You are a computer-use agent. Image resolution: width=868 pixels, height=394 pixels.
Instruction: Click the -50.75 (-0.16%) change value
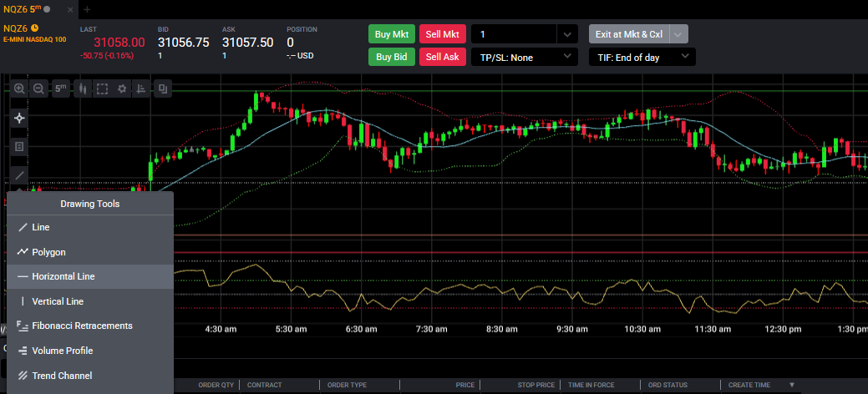point(107,55)
